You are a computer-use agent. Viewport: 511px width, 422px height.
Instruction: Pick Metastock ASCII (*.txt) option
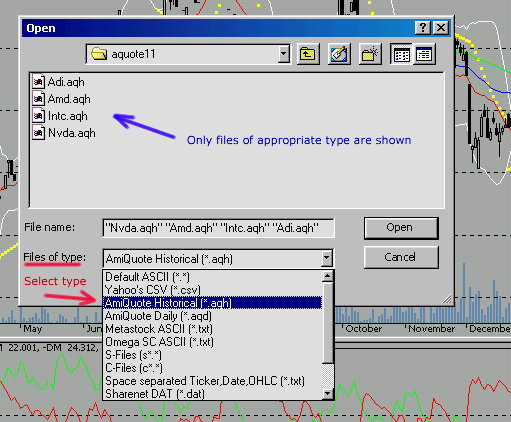coord(159,329)
